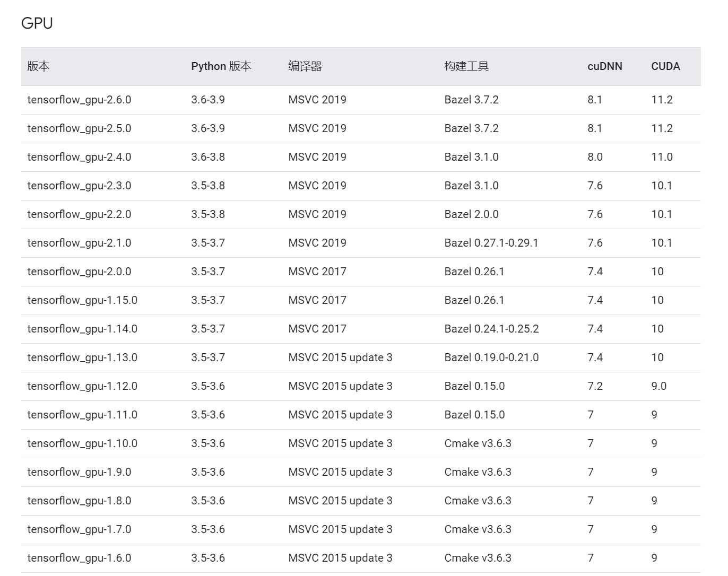The image size is (728, 576).
Task: Click Python 3.5-3.8 in the 2.3.0 row
Action: pyautogui.click(x=208, y=186)
